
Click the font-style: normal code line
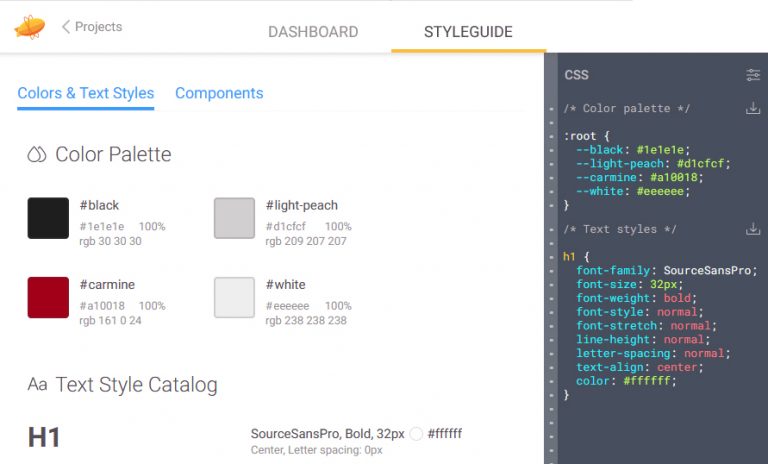pyautogui.click(x=640, y=312)
